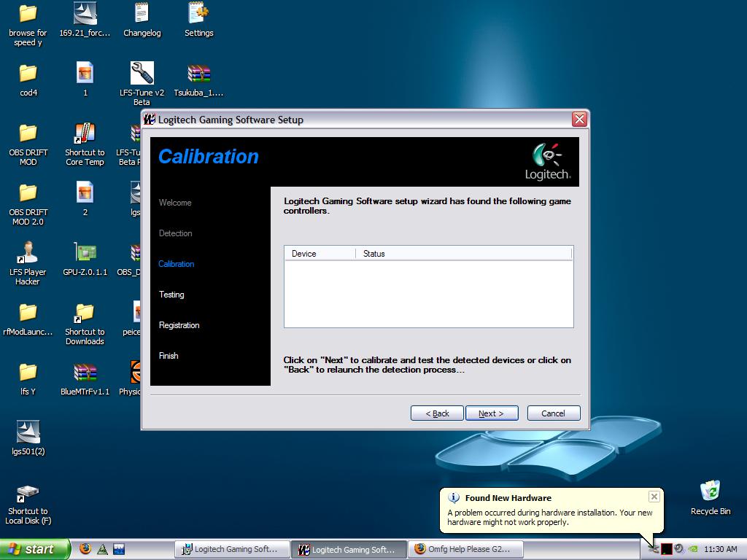Image resolution: width=747 pixels, height=560 pixels.
Task: Select Calibration step in the wizard sidebar
Action: coord(177,264)
